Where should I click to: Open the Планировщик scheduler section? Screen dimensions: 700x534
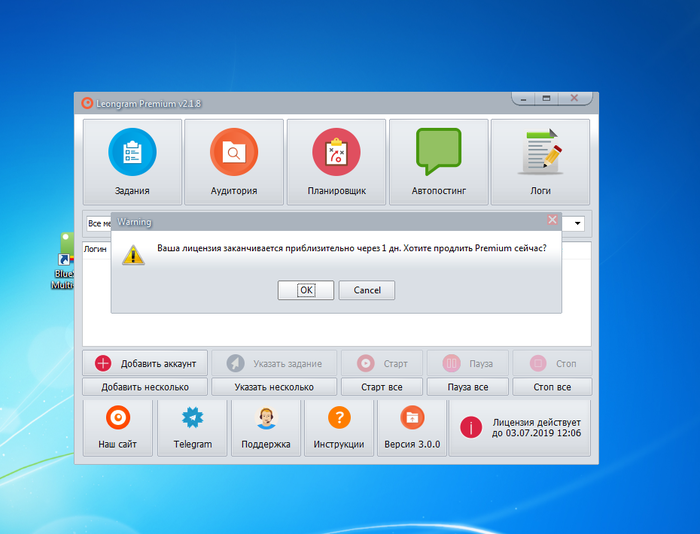coord(336,161)
